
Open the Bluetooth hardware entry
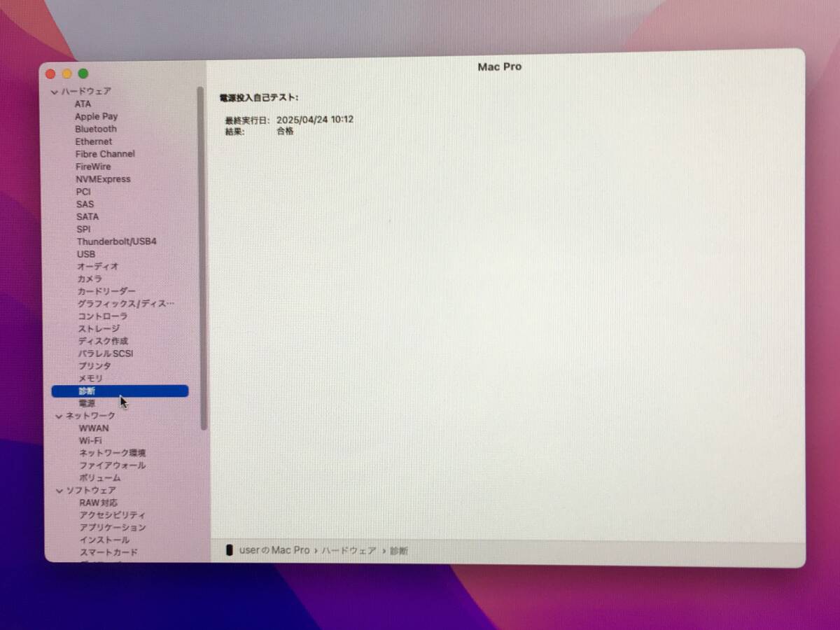pyautogui.click(x=96, y=129)
